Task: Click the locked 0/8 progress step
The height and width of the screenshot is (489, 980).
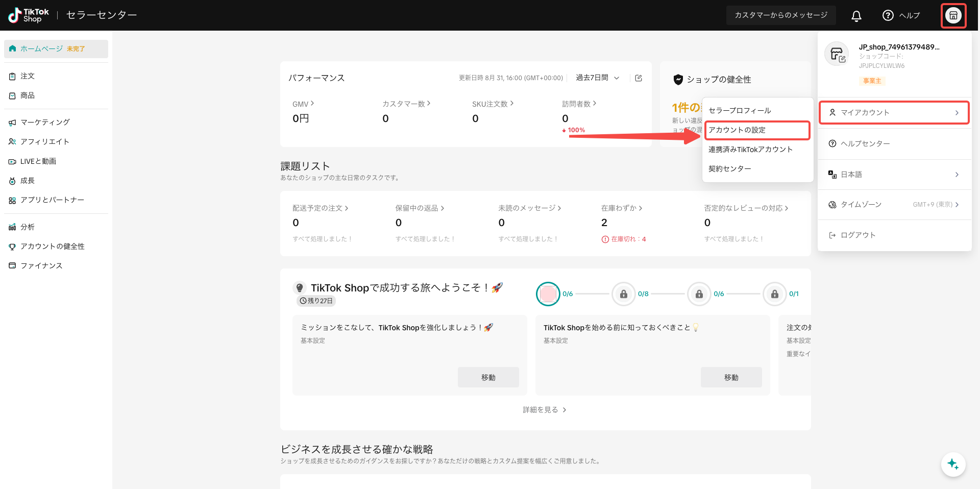Action: tap(624, 294)
